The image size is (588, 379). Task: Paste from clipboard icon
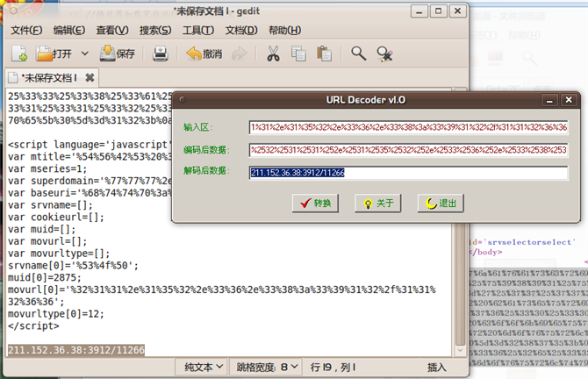324,54
